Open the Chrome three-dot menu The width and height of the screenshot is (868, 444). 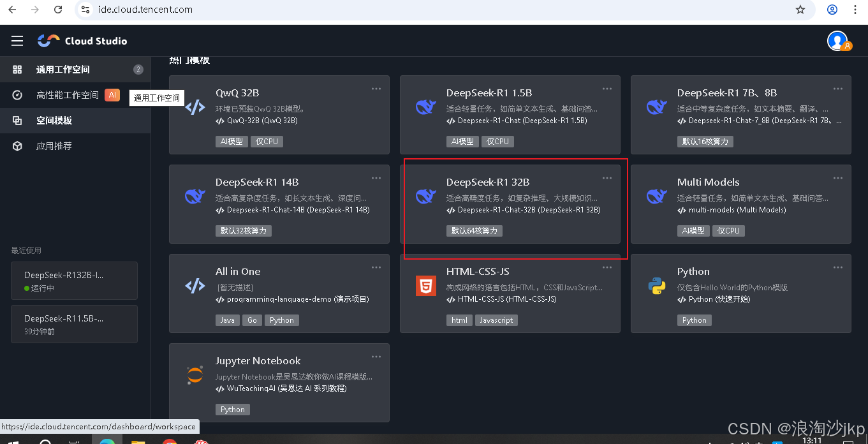855,10
